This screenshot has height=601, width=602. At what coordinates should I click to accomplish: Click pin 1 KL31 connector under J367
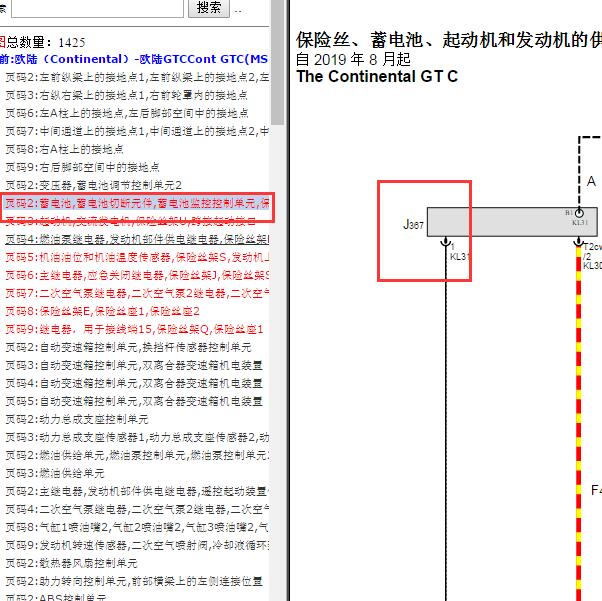click(x=446, y=243)
